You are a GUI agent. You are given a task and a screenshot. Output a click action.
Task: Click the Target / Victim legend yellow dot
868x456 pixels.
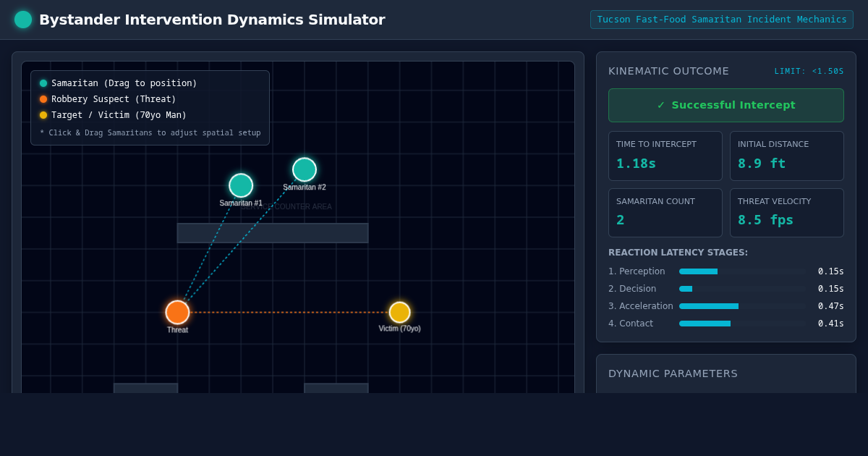[43, 115]
